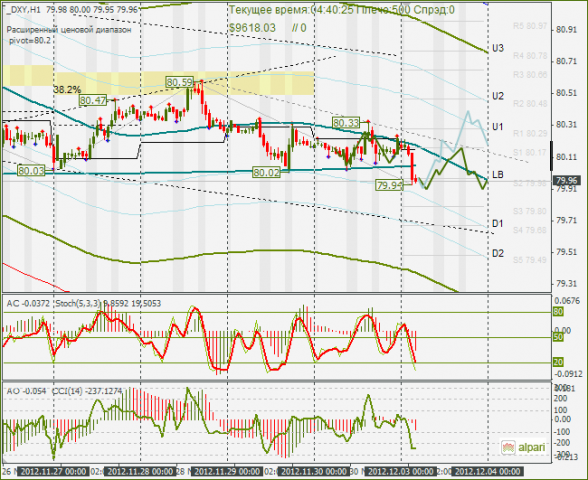Select the $9618.03 balance text
Viewport: 588px width, 480px height.
252,28
